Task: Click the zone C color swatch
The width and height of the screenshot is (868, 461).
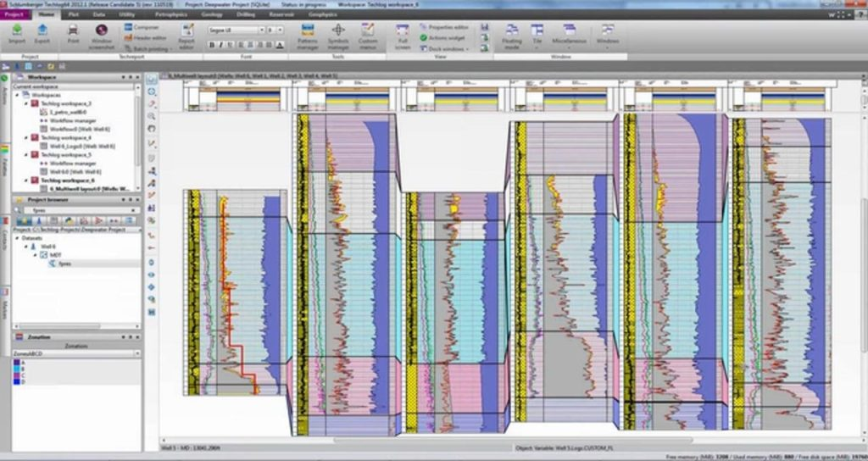Action: [17, 375]
